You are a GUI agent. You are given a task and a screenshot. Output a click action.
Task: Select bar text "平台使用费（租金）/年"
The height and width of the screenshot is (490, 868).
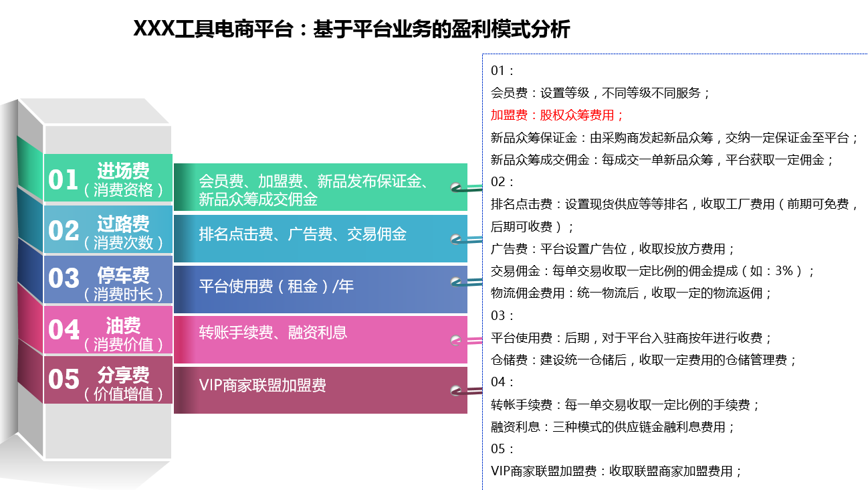[277, 287]
